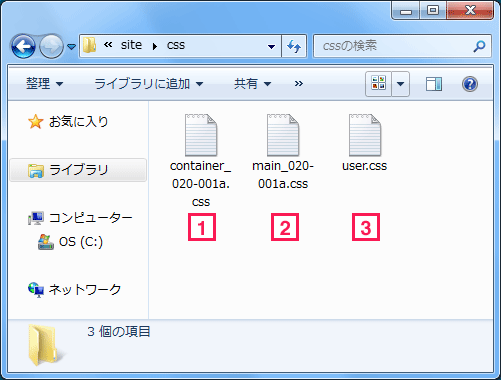Screen dimensions: 501x380
Task: Select the 'css' breadcrumb segment
Action: click(176, 45)
